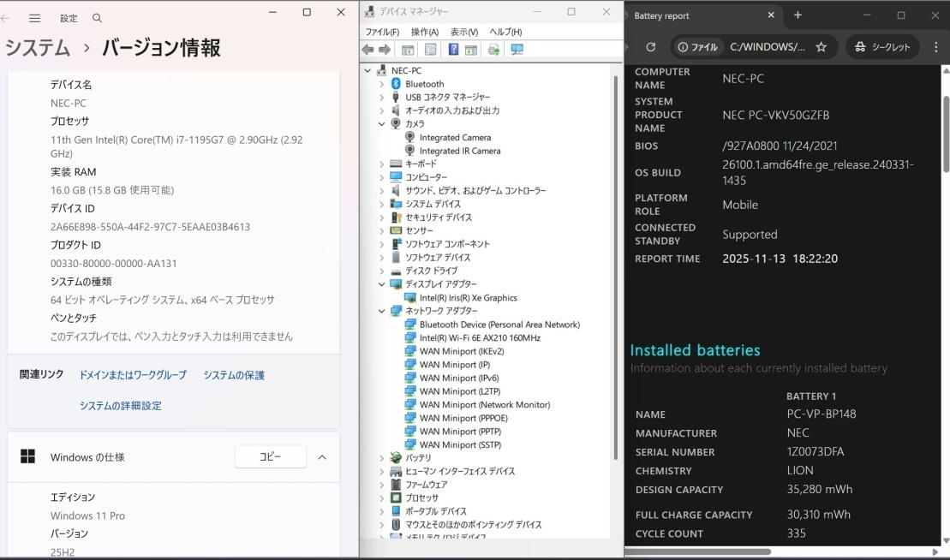This screenshot has width=950, height=560.
Task: Click the scan for hardware changes toolbar icon
Action: tap(517, 50)
